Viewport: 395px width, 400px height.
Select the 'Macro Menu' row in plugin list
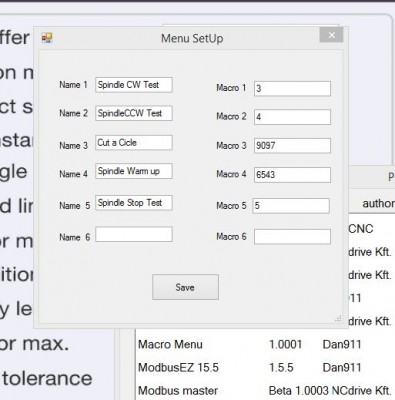click(x=265, y=344)
